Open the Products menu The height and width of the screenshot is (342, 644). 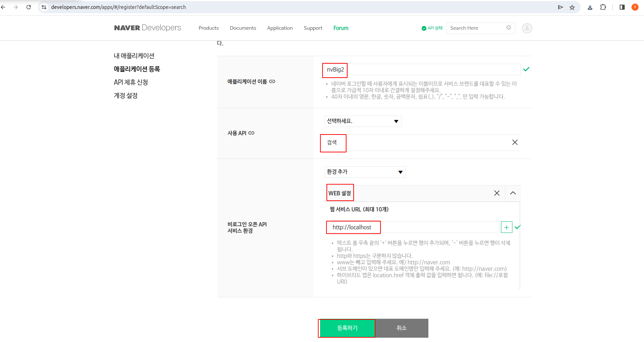(208, 28)
